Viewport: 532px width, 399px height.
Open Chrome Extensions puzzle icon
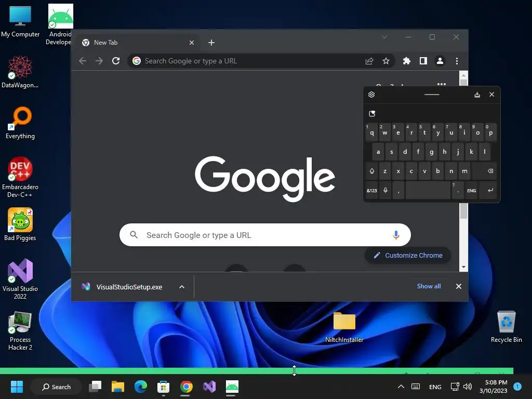pos(406,61)
